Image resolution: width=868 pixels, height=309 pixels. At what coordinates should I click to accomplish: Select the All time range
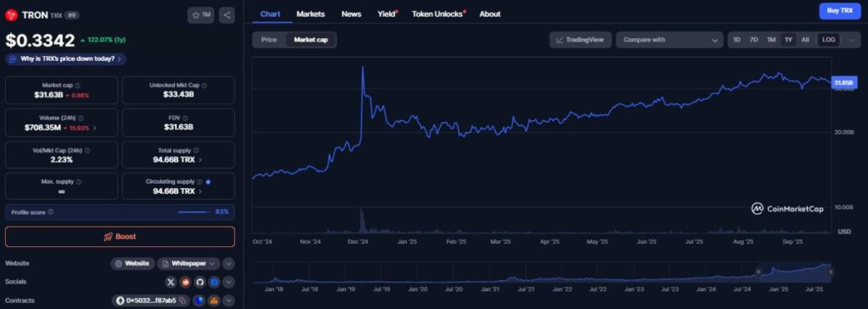click(x=805, y=40)
